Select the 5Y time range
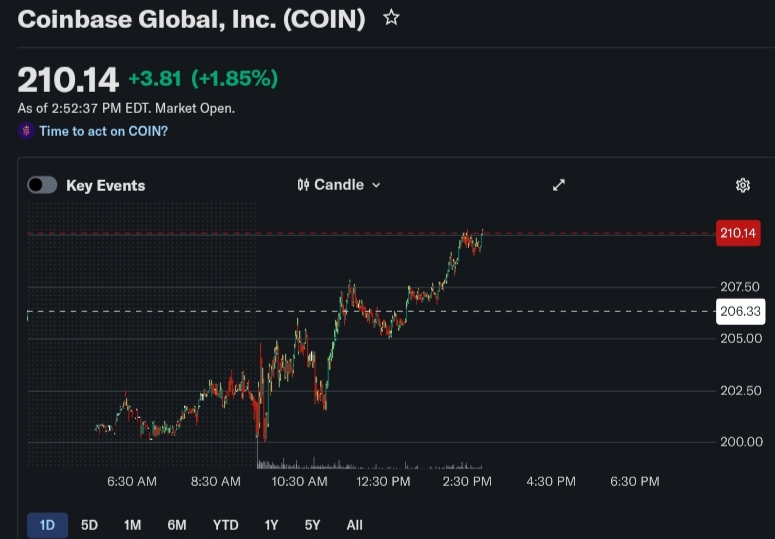The height and width of the screenshot is (539, 775). [x=312, y=525]
